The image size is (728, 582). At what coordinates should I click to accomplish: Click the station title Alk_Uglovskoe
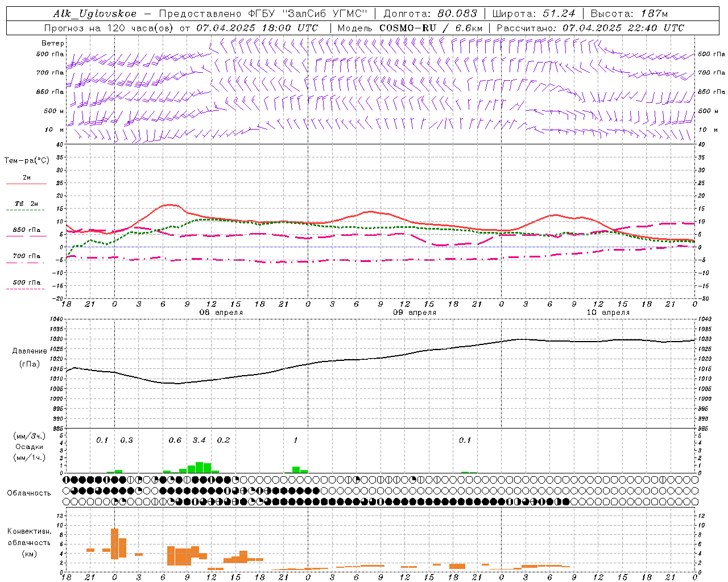pyautogui.click(x=95, y=14)
